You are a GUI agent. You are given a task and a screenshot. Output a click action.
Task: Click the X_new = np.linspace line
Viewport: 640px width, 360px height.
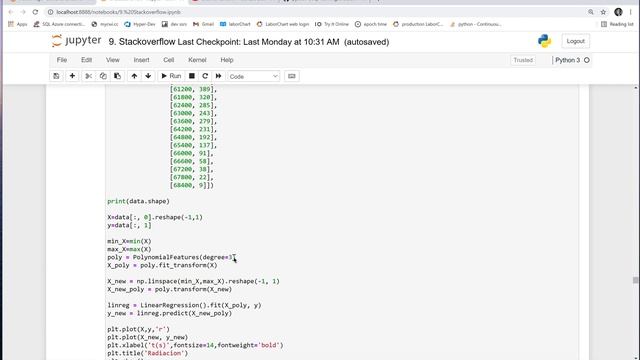pos(193,281)
